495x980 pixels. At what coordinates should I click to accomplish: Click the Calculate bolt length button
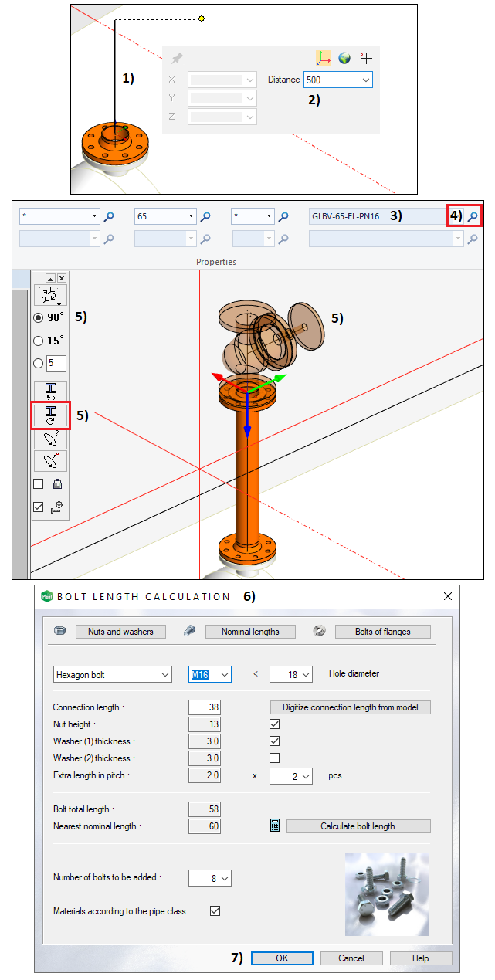[x=358, y=826]
